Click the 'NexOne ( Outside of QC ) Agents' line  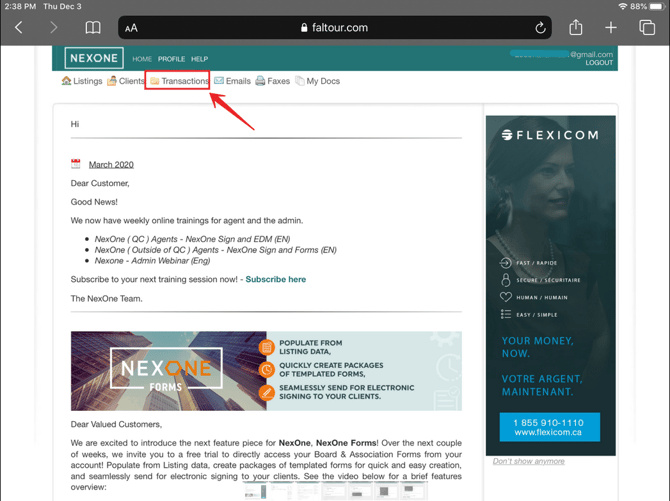[215, 250]
